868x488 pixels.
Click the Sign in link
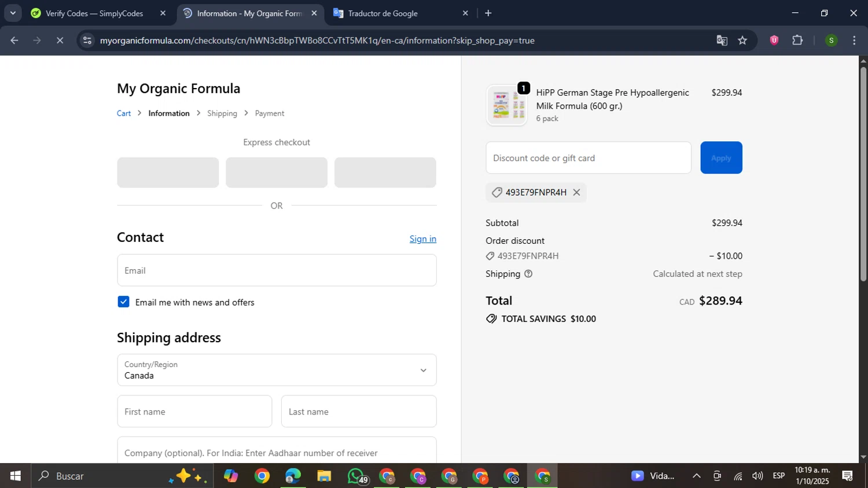[423, 239]
